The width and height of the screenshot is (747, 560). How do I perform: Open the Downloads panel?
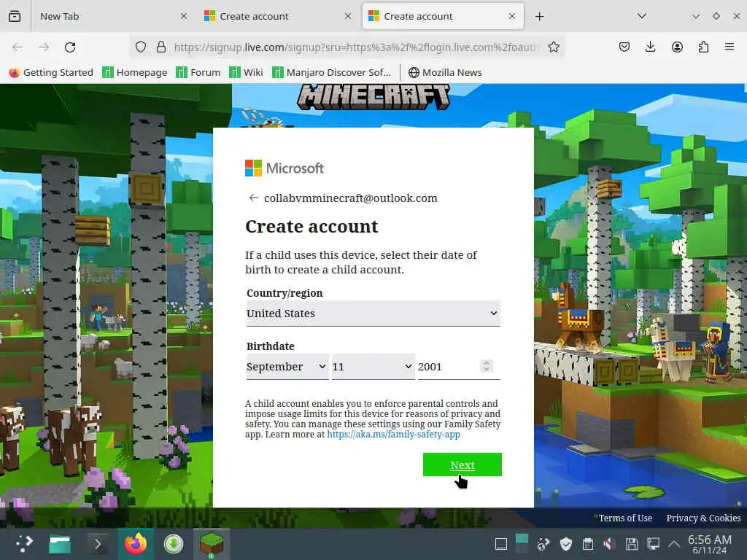point(650,47)
